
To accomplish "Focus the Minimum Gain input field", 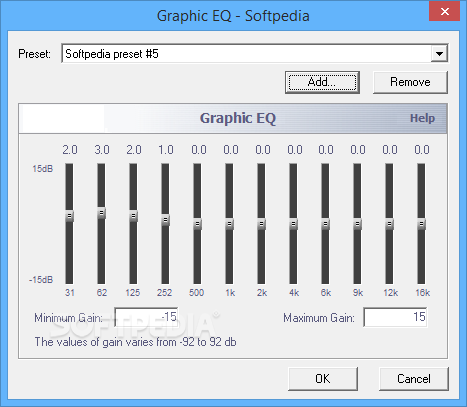I will [146, 317].
